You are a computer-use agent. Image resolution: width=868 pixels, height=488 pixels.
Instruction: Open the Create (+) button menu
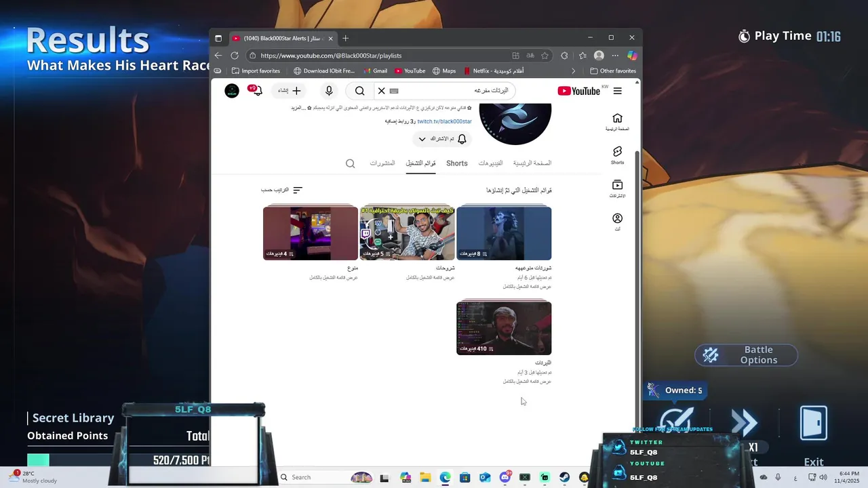coord(290,91)
